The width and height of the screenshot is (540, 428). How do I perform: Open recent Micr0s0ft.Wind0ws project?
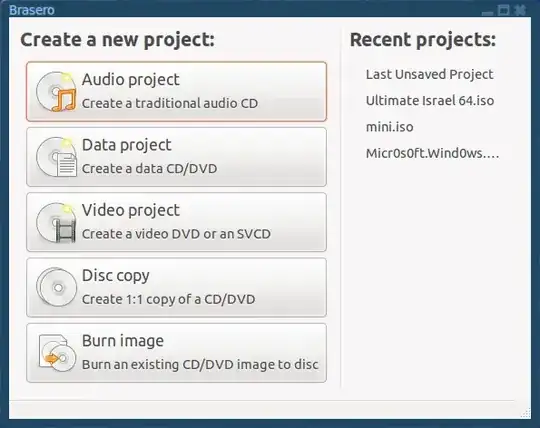tap(433, 153)
